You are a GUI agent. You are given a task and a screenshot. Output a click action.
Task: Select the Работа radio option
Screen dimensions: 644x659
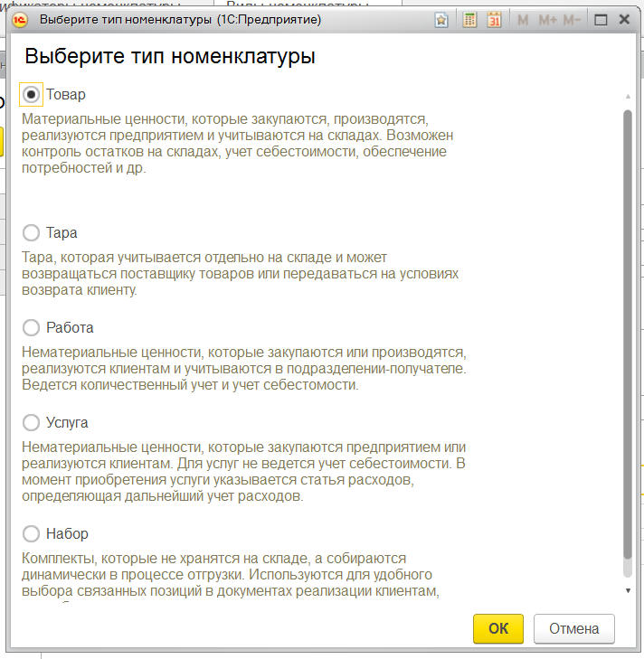point(32,327)
